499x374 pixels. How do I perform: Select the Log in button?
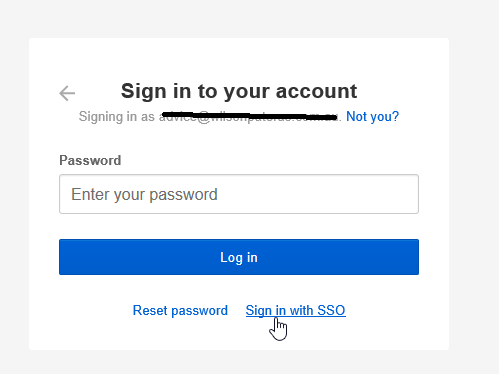(x=239, y=257)
